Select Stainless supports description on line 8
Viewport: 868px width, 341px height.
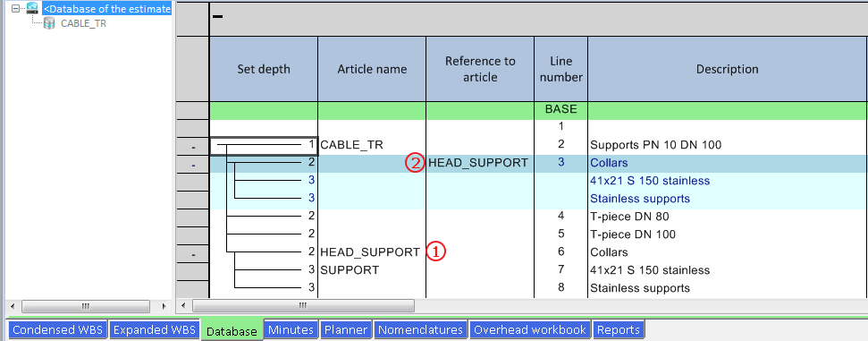728,288
